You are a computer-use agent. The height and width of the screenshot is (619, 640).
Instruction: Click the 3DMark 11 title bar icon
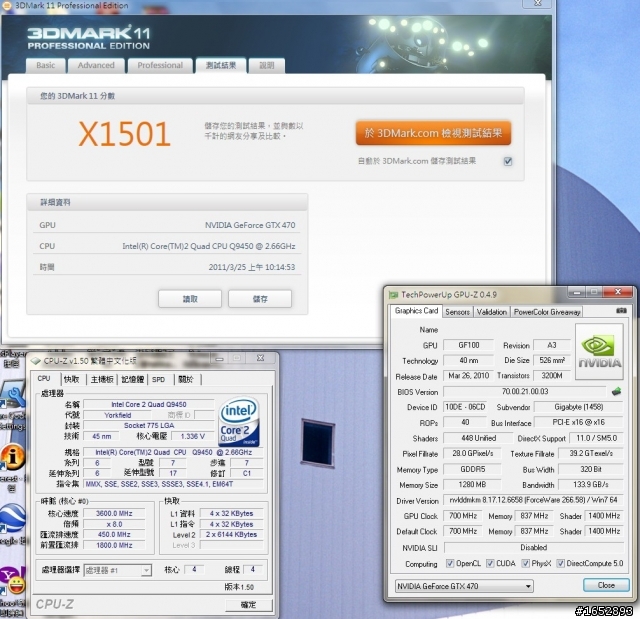coord(7,6)
